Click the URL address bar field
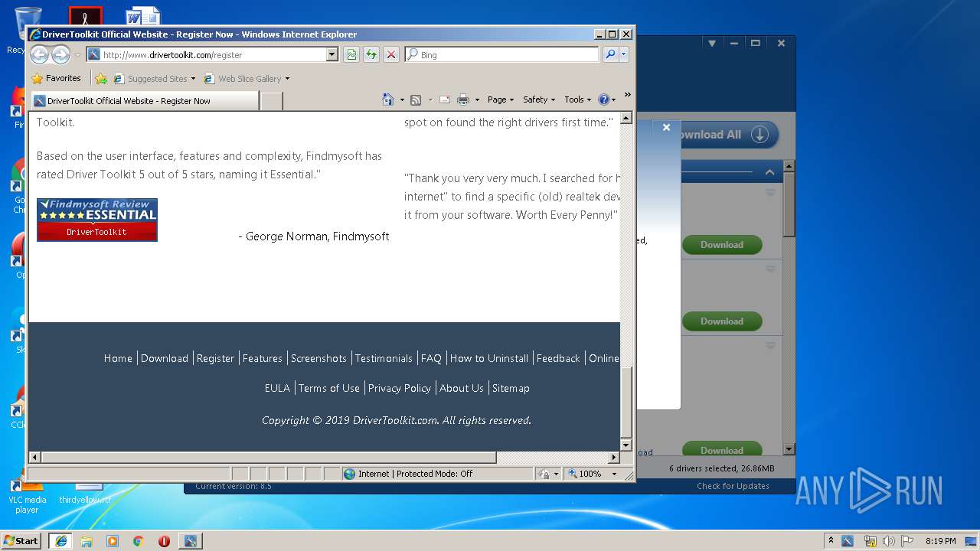Image resolution: width=980 pixels, height=551 pixels. (212, 54)
